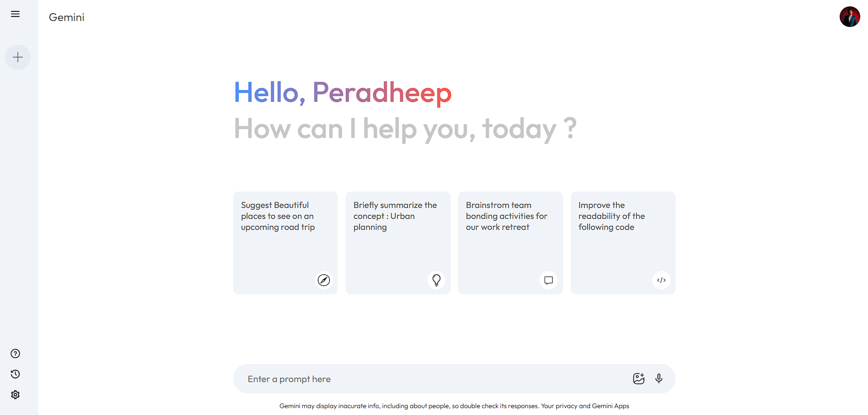Focus the "Enter a prompt here" field
Image resolution: width=868 pixels, height=415 pixels.
(430, 379)
